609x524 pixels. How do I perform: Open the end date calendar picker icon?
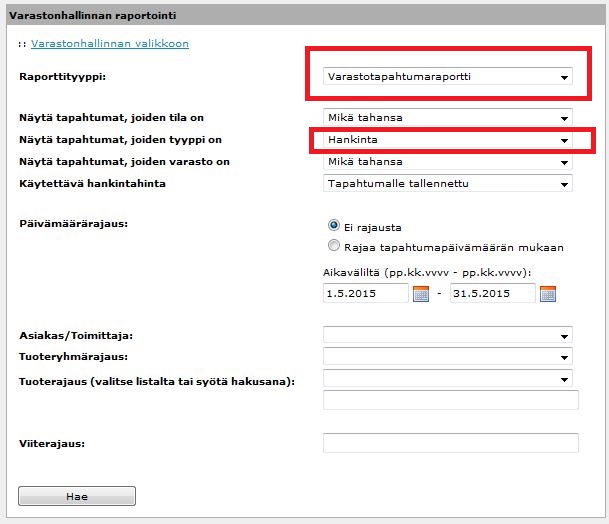(x=547, y=294)
